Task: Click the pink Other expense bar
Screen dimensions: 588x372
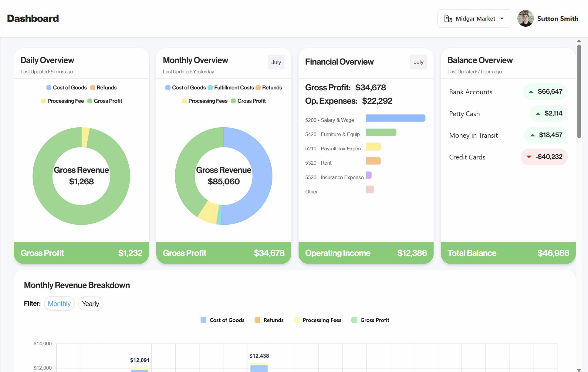Action: click(370, 189)
